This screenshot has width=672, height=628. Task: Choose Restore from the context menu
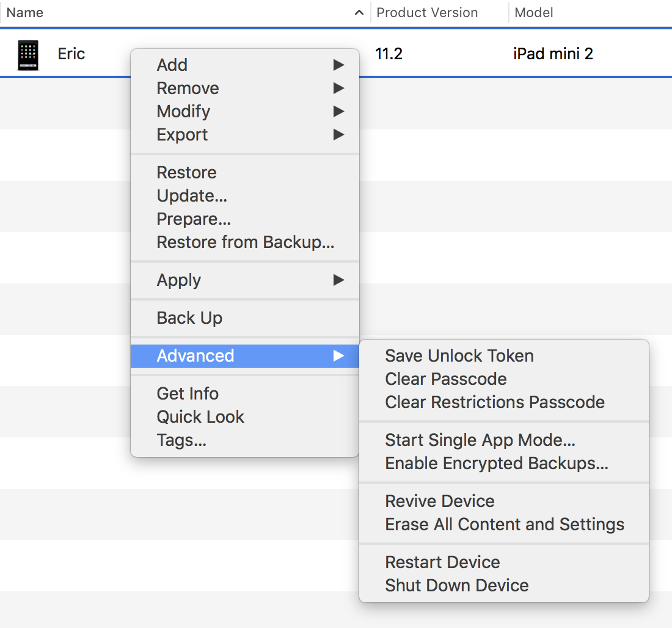click(245, 173)
